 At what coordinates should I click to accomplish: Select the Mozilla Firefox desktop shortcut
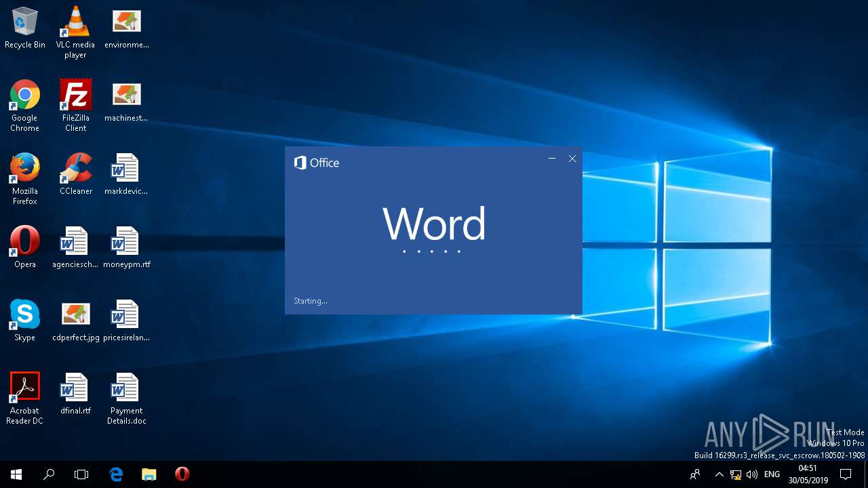click(x=24, y=180)
